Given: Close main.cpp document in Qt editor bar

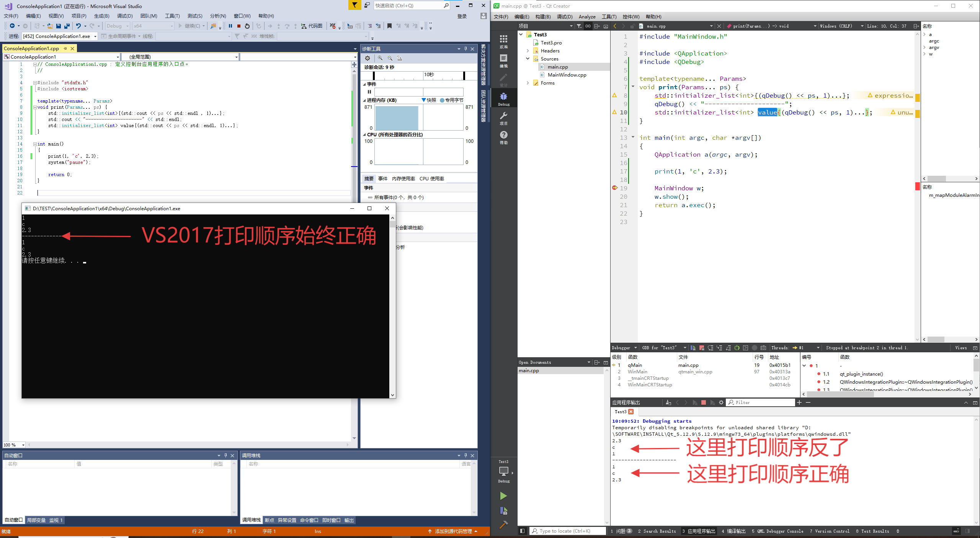Looking at the screenshot, I should pyautogui.click(x=719, y=26).
